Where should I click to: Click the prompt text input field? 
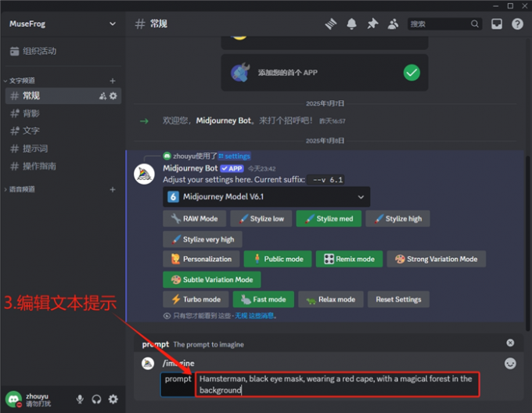[337, 385]
